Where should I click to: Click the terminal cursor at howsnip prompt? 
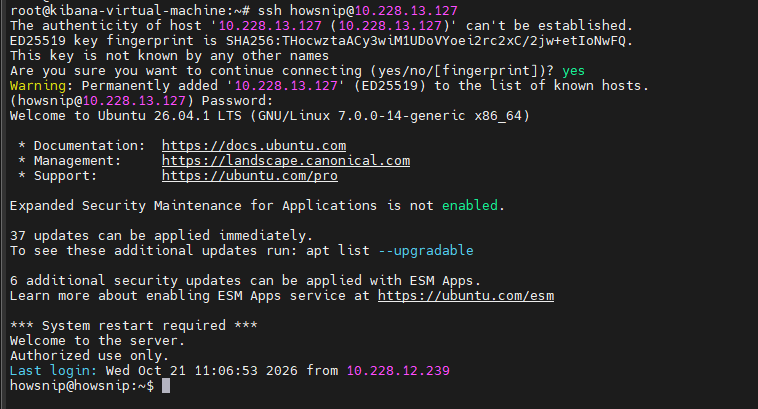166,386
